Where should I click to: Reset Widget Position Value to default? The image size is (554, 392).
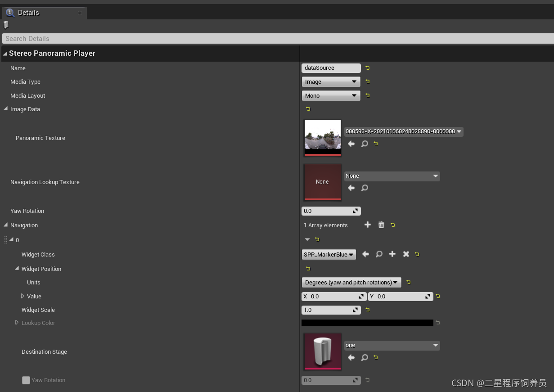[437, 296]
